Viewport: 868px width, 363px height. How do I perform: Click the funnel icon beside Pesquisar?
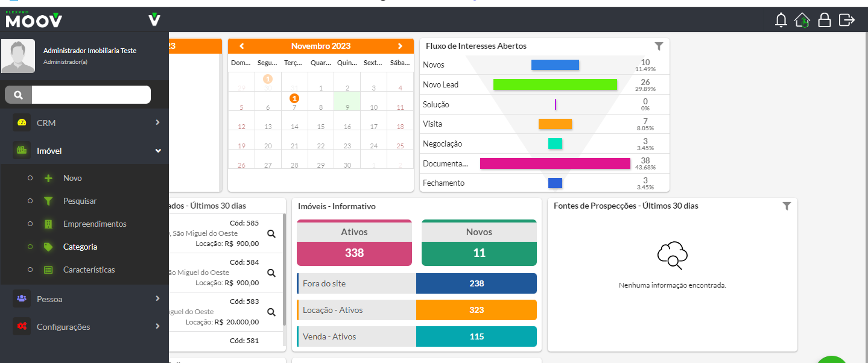(x=48, y=201)
